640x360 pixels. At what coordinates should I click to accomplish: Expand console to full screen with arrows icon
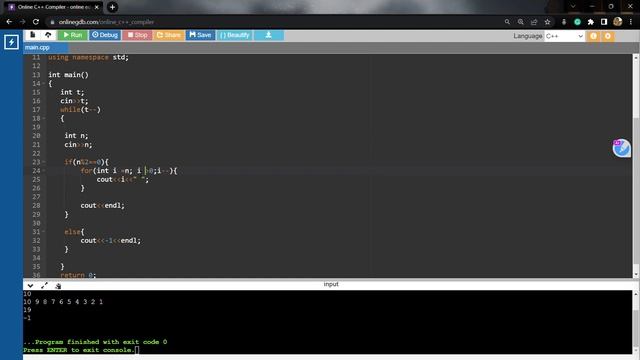coord(44,286)
